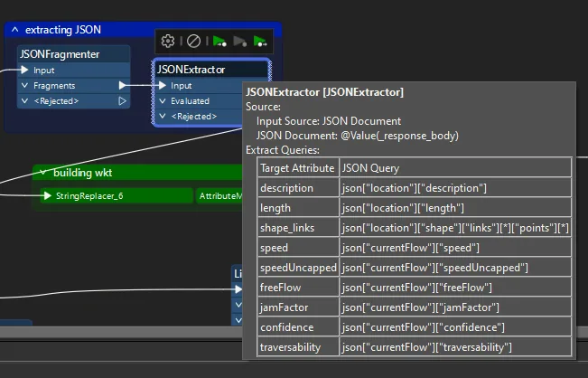
Task: Click the 'speed' target attribute cell
Action: click(298, 248)
